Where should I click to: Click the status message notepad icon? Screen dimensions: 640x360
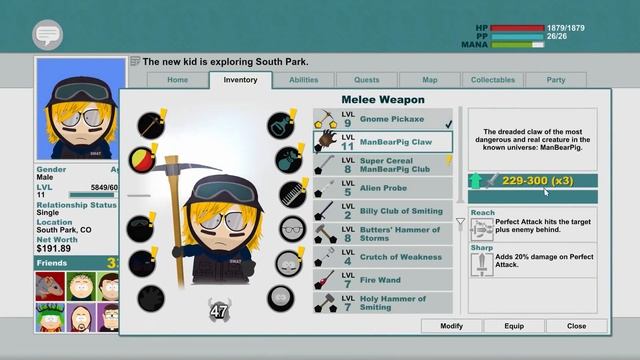pos(135,61)
